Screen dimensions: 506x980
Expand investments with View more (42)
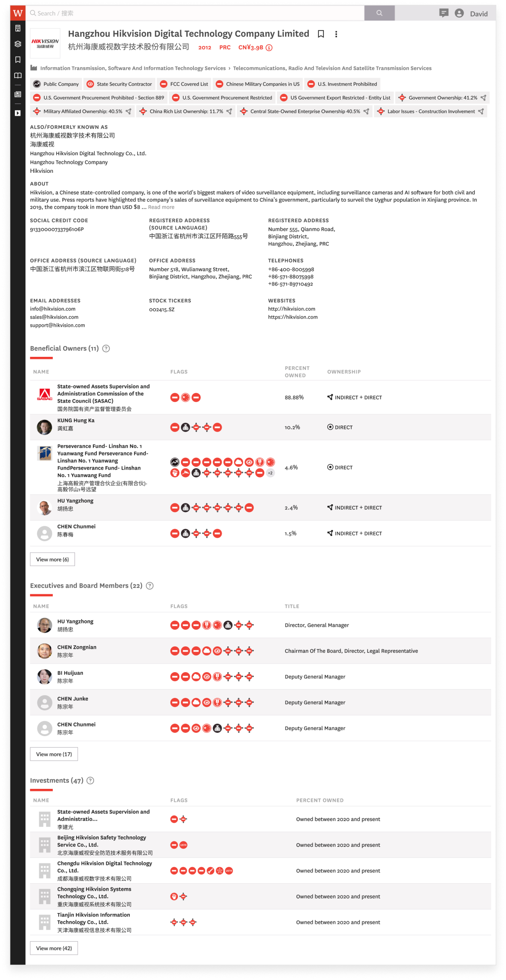pos(54,948)
